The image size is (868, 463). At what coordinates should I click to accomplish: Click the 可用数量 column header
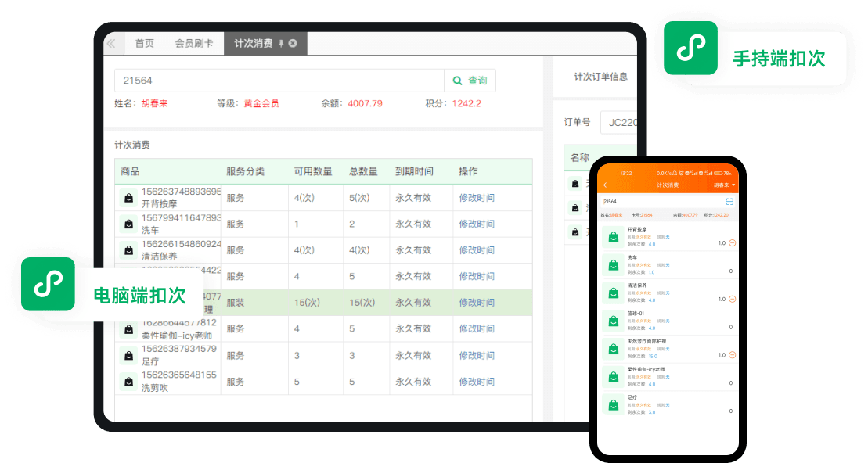point(313,171)
